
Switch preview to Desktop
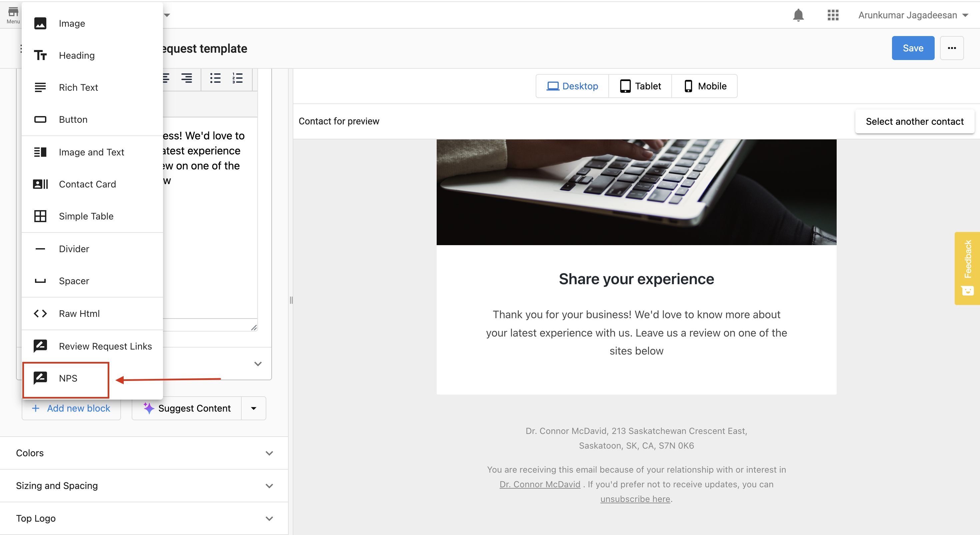coord(572,86)
